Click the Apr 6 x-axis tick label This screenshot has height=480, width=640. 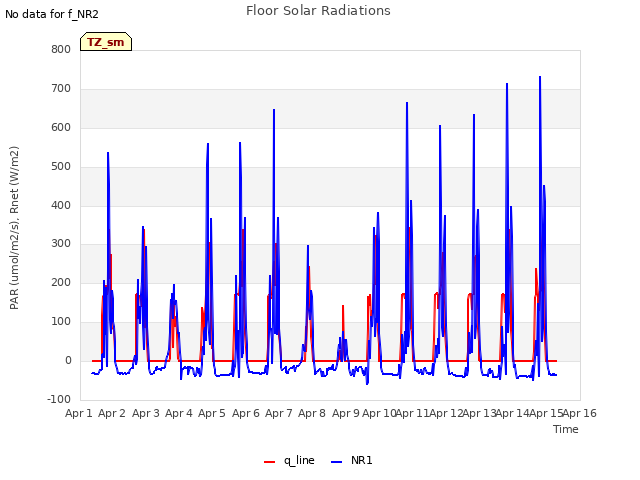click(x=245, y=413)
